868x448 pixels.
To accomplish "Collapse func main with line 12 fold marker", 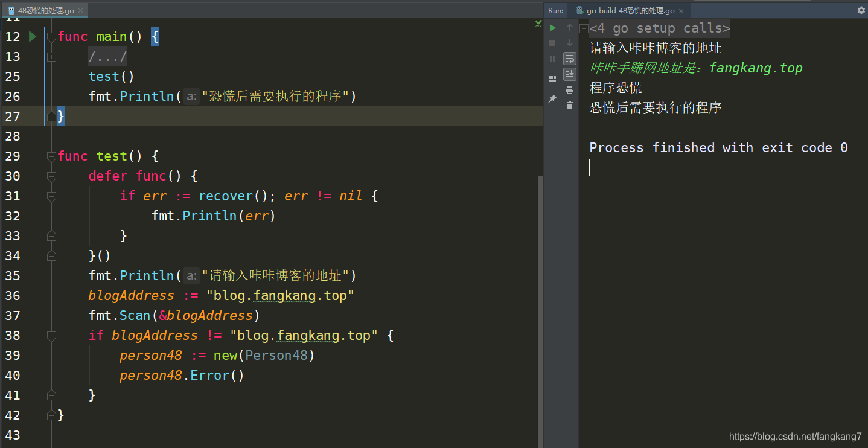I will 51,37.
